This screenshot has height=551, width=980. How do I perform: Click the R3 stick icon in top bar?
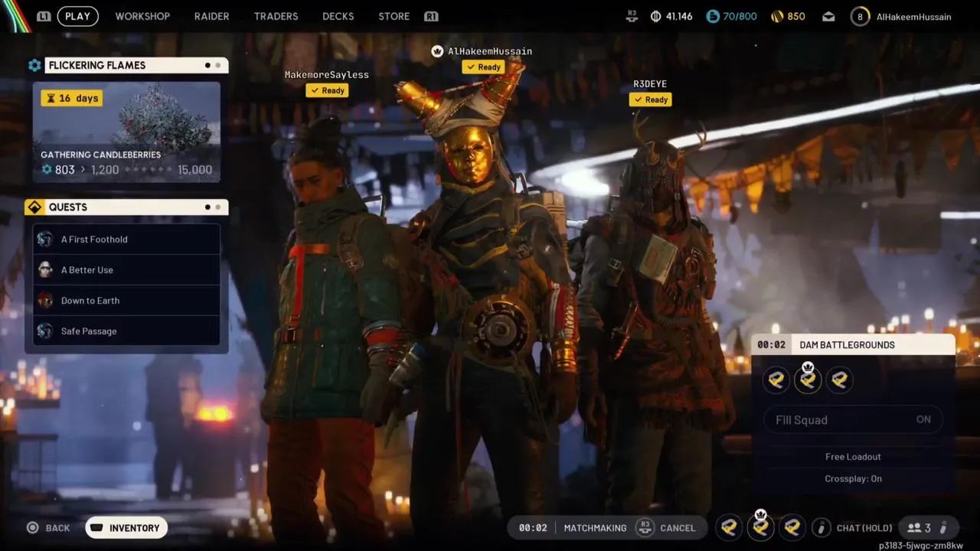pos(632,16)
